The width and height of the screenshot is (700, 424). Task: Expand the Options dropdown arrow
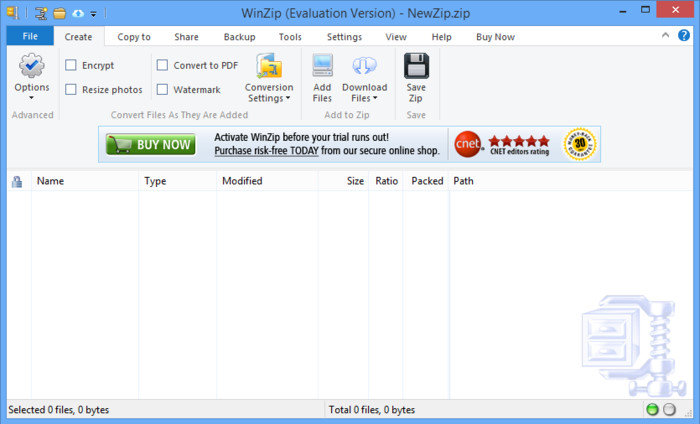[31, 98]
